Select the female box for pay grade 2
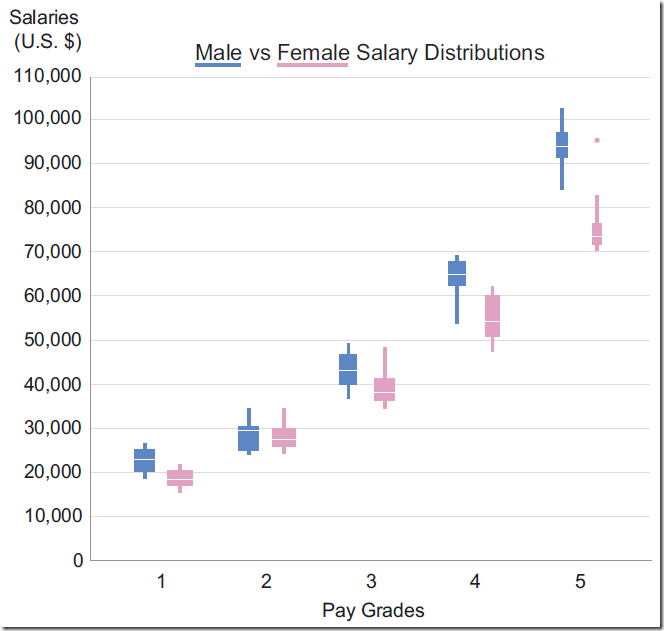The height and width of the screenshot is (631, 664). pyautogui.click(x=284, y=437)
